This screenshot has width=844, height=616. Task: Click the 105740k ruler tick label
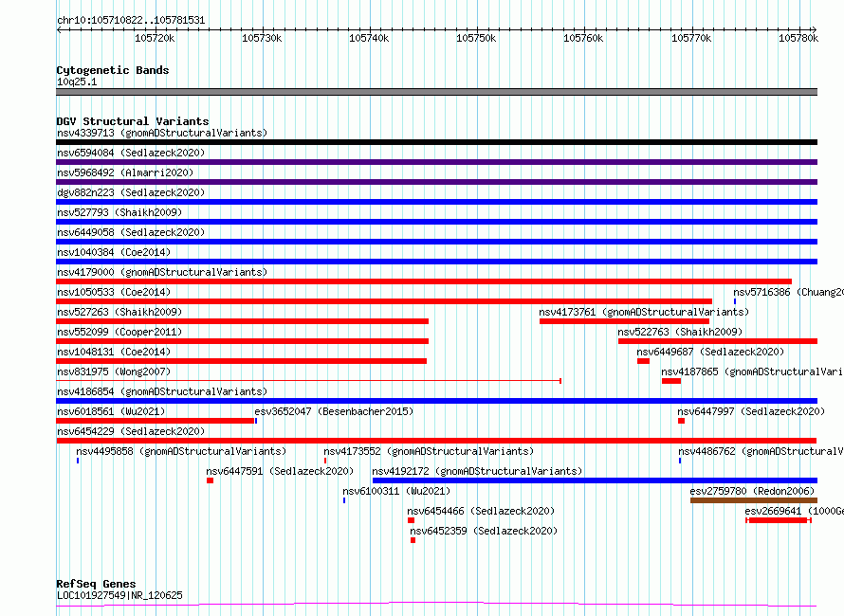tap(369, 38)
